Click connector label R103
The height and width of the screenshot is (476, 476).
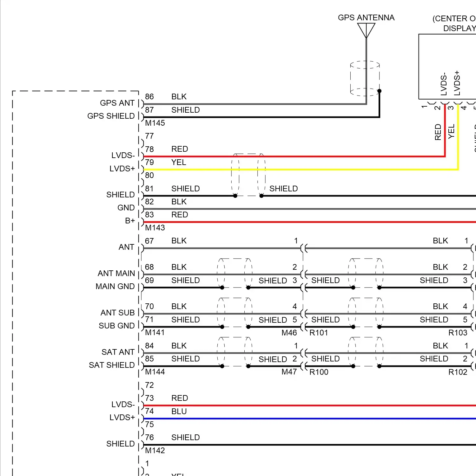tap(458, 333)
